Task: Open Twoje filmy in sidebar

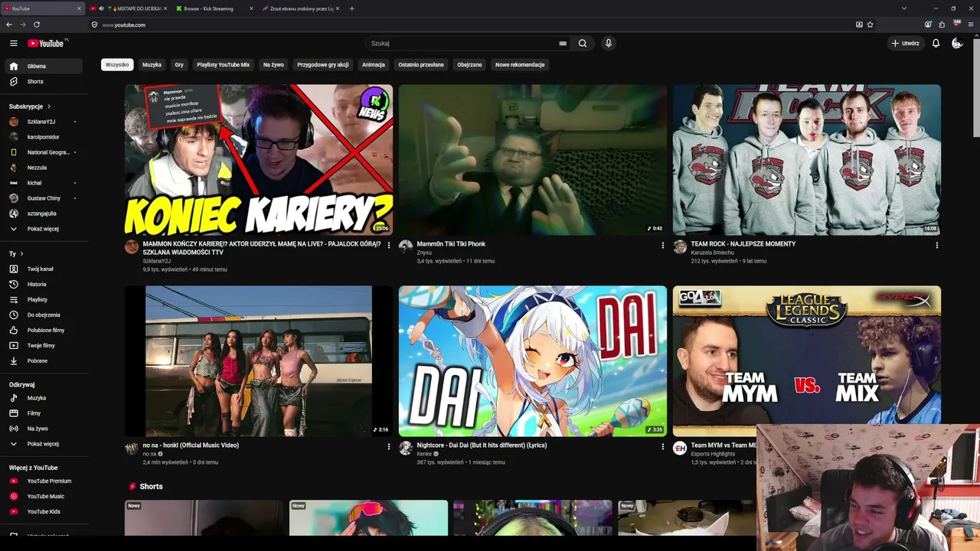Action: click(44, 346)
